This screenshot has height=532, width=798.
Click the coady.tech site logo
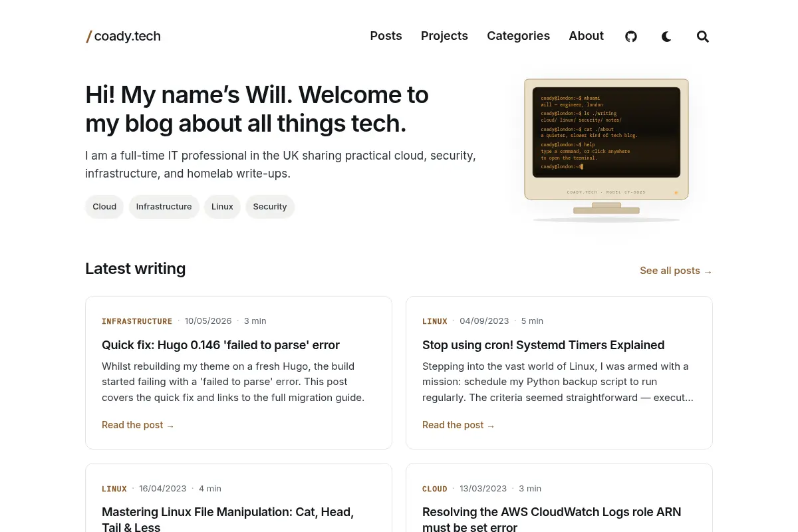[124, 36]
